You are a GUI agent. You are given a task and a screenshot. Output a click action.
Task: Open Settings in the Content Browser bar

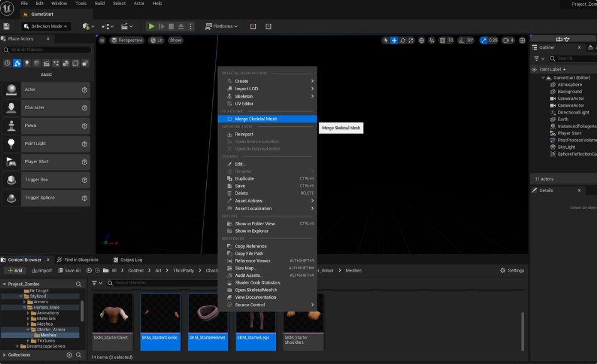(x=513, y=270)
